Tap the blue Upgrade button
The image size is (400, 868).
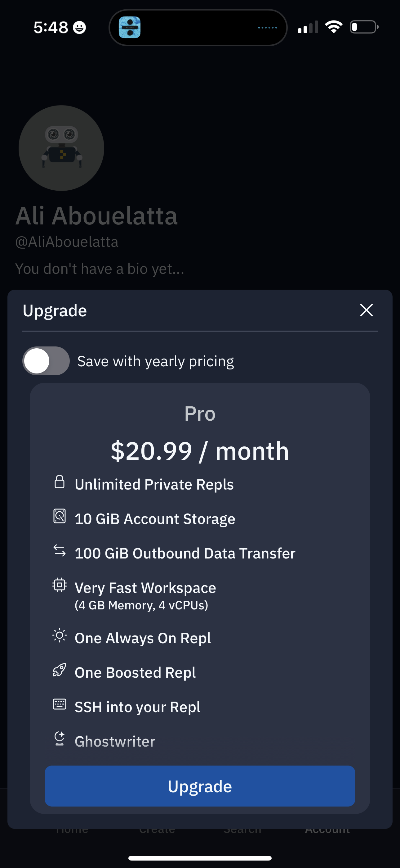pos(200,786)
